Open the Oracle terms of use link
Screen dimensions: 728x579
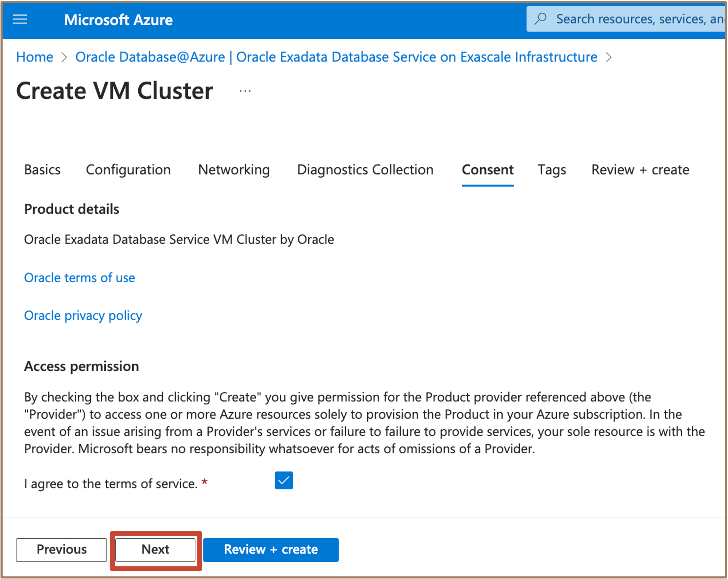point(80,278)
